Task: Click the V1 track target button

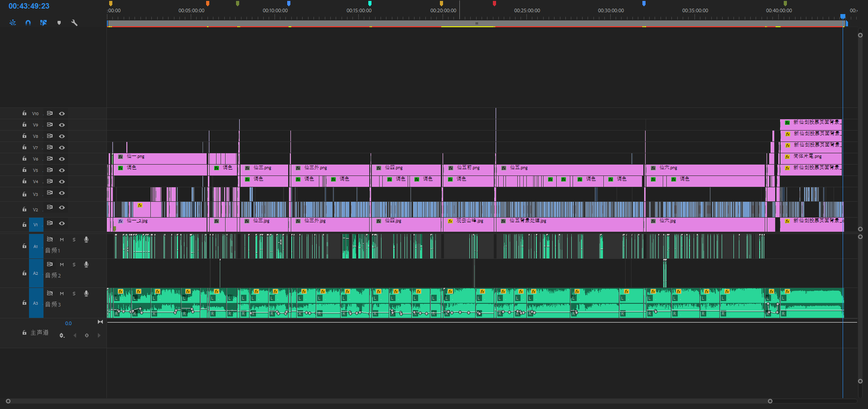Action: tap(36, 224)
